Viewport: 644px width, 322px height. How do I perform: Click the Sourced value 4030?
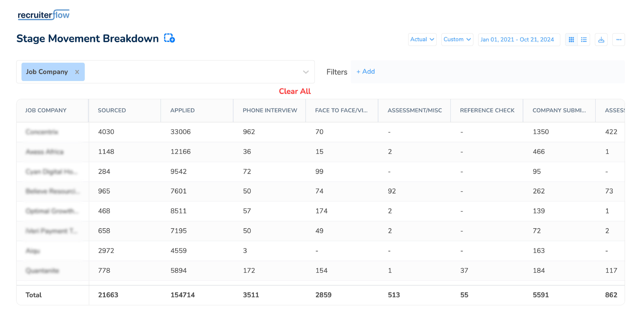tap(106, 132)
